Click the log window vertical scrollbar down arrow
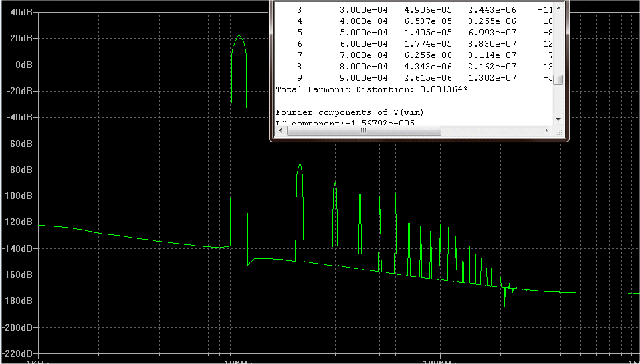 click(x=559, y=119)
